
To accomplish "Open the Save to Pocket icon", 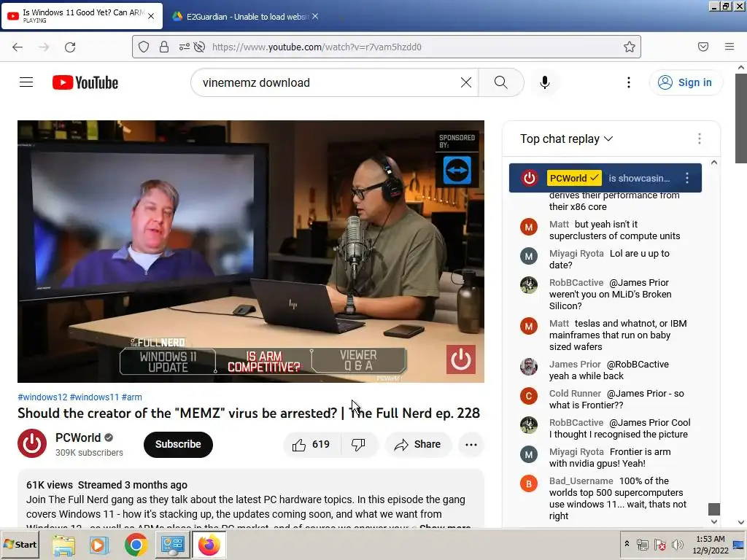I will point(703,47).
